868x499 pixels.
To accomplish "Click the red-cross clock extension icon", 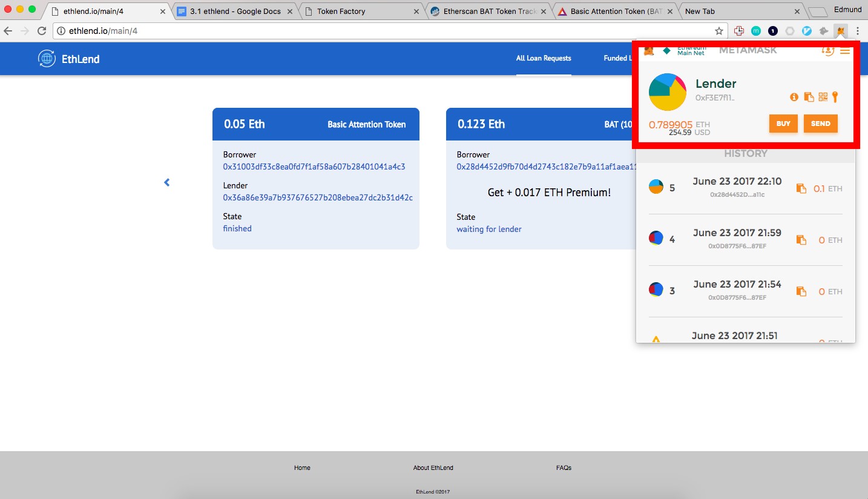I will [739, 31].
